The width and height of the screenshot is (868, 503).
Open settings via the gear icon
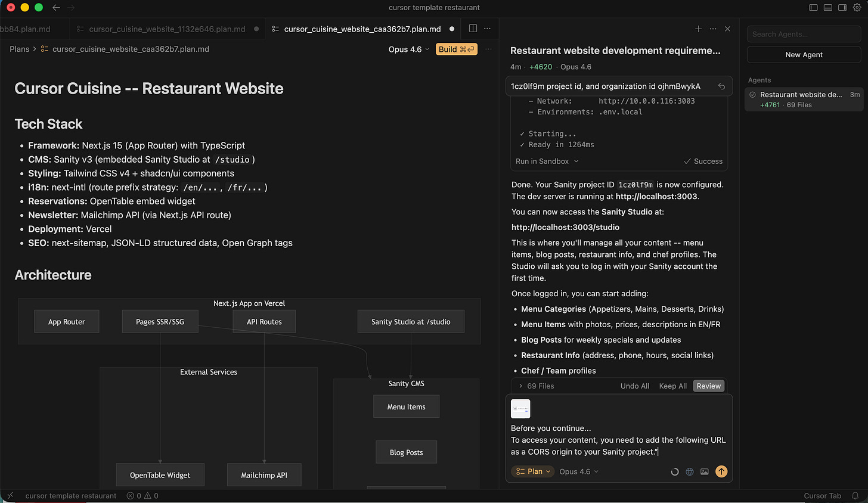click(x=857, y=8)
